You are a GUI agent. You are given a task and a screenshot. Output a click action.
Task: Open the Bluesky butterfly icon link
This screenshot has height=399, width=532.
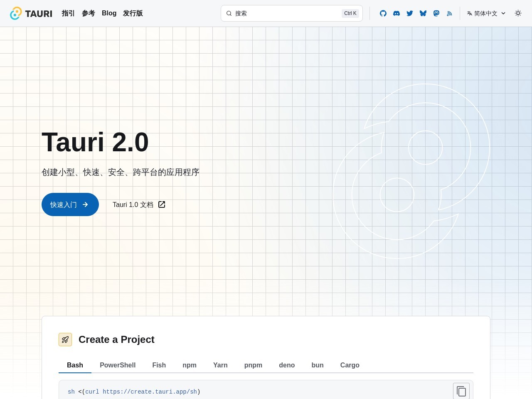tap(423, 13)
